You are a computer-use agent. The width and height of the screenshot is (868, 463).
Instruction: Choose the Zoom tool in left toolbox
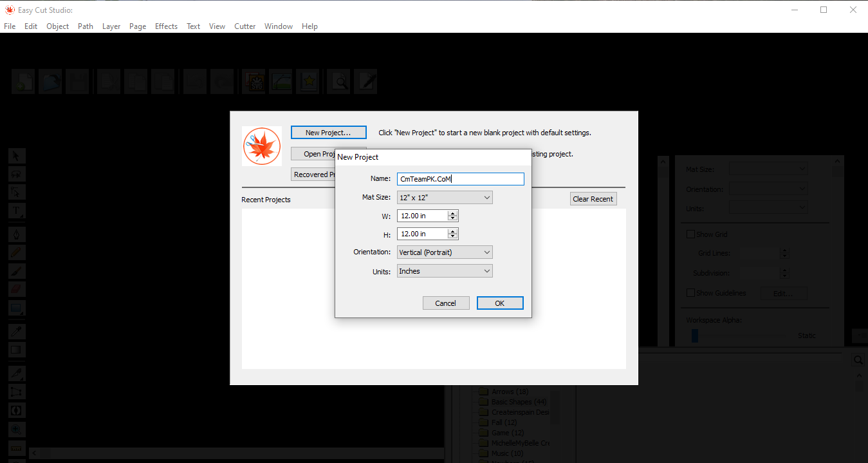pyautogui.click(x=17, y=430)
